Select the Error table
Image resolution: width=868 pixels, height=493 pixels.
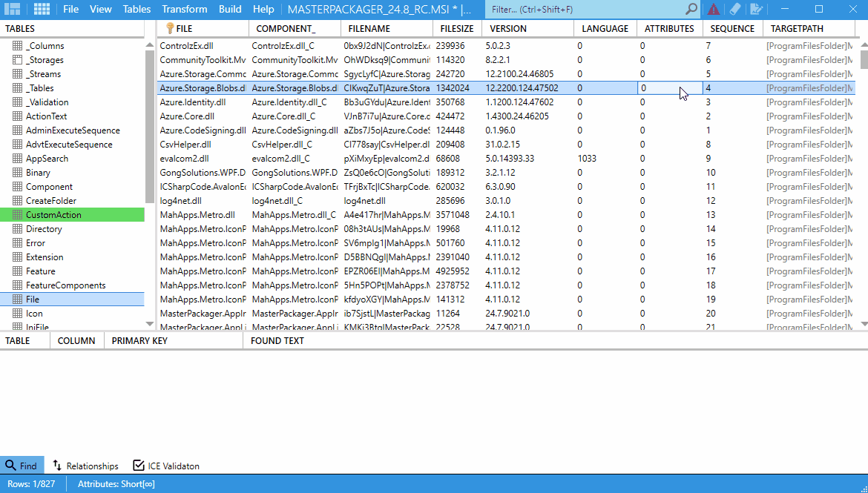(x=73, y=243)
